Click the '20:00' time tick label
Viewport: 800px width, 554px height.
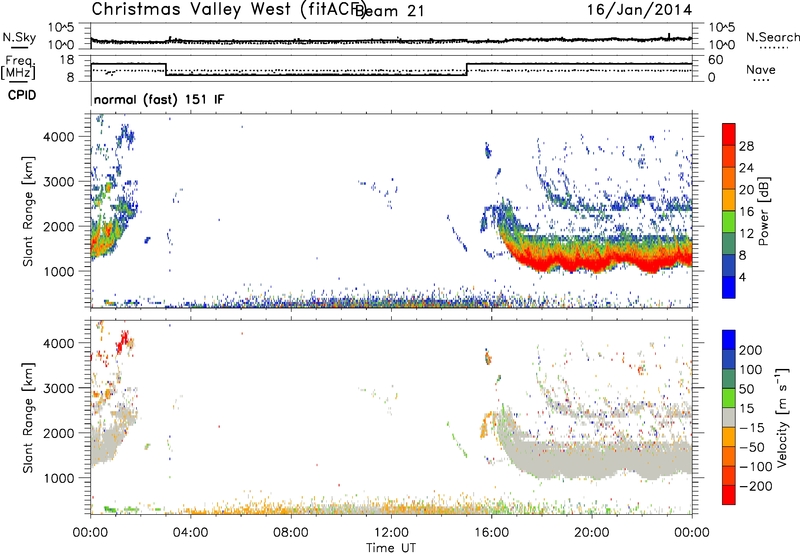(591, 533)
